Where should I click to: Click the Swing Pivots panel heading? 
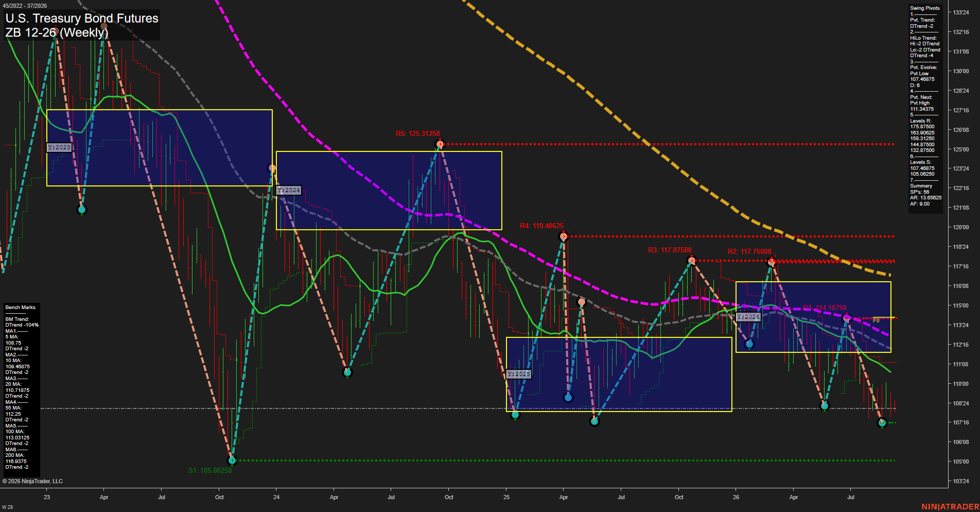pos(924,8)
